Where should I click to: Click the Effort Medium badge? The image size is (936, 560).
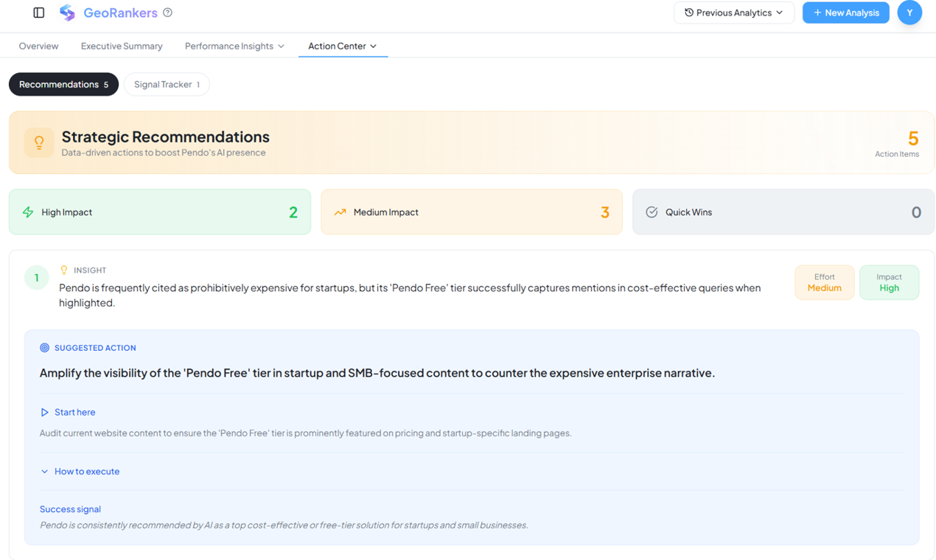(x=825, y=282)
